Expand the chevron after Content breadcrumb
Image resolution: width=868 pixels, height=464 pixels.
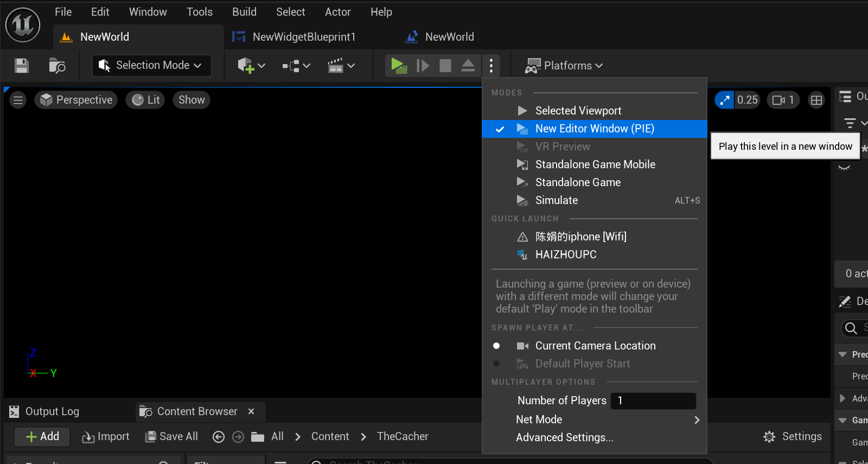point(363,437)
